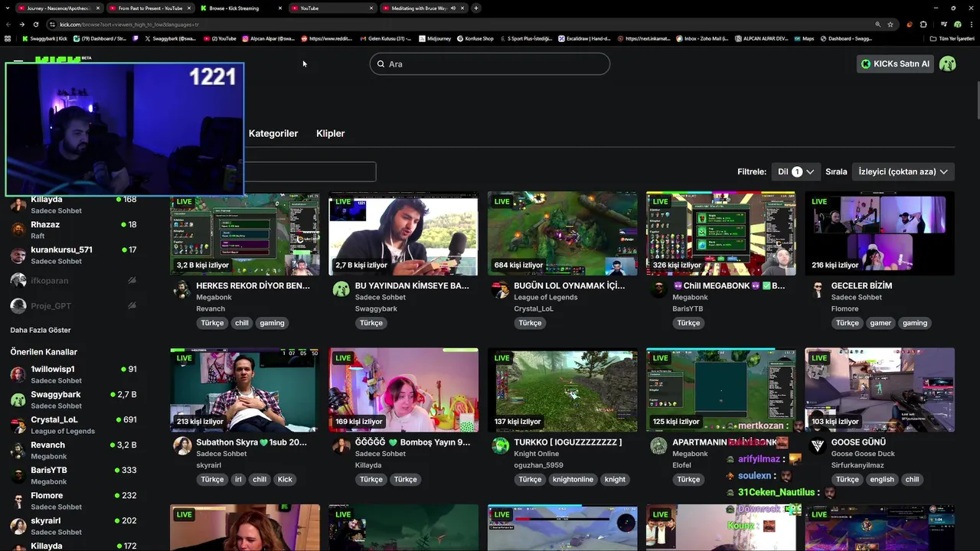The image size is (980, 551).
Task: Open Goose Goose Duck category link
Action: tap(863, 453)
